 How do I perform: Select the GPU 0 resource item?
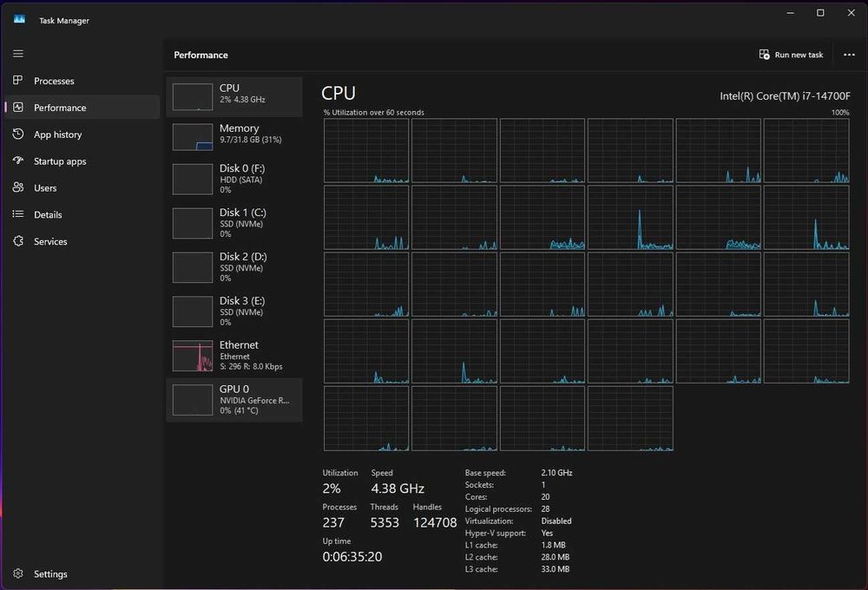pos(234,400)
